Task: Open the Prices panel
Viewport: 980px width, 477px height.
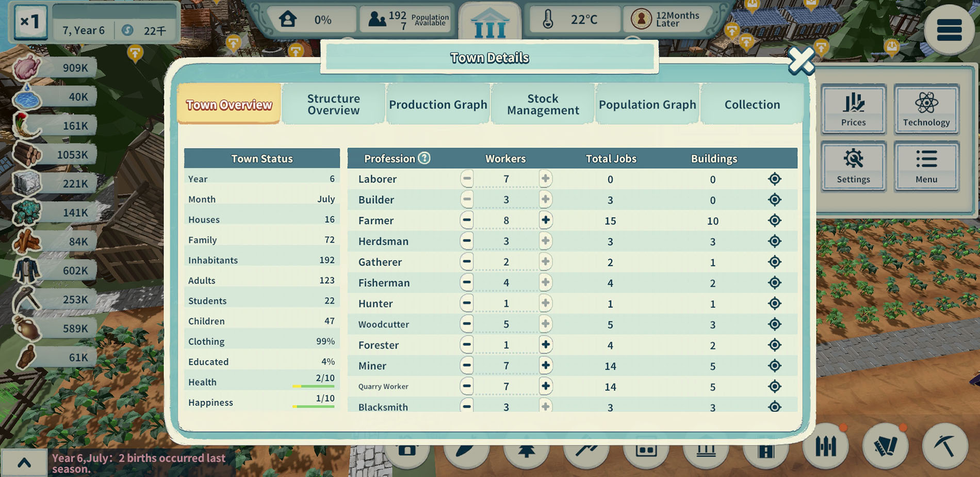Action: click(853, 109)
